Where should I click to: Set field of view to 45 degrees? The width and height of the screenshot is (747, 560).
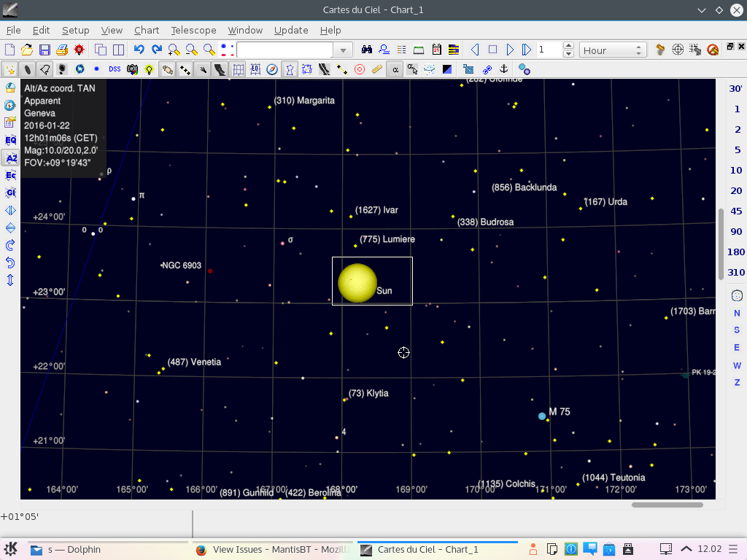click(x=736, y=211)
